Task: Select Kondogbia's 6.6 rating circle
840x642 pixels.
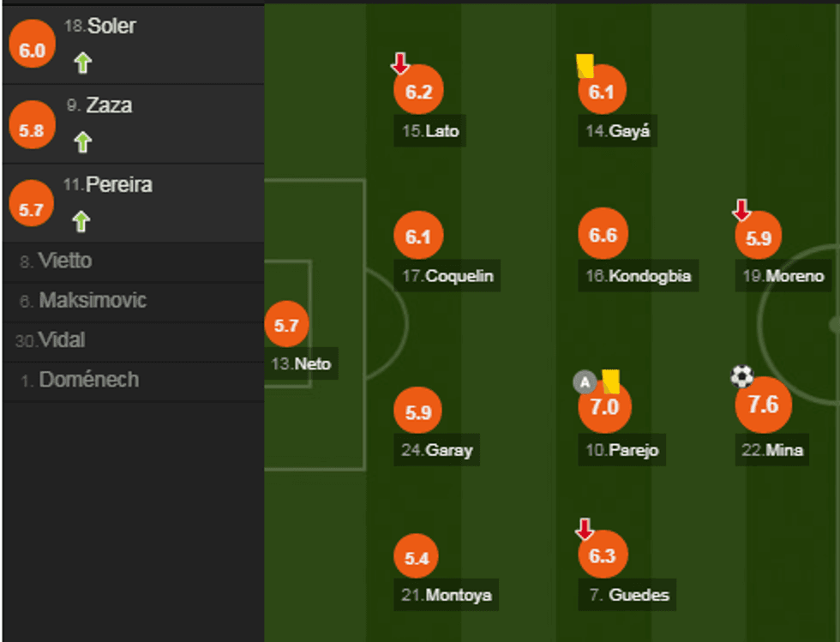Action: [603, 236]
